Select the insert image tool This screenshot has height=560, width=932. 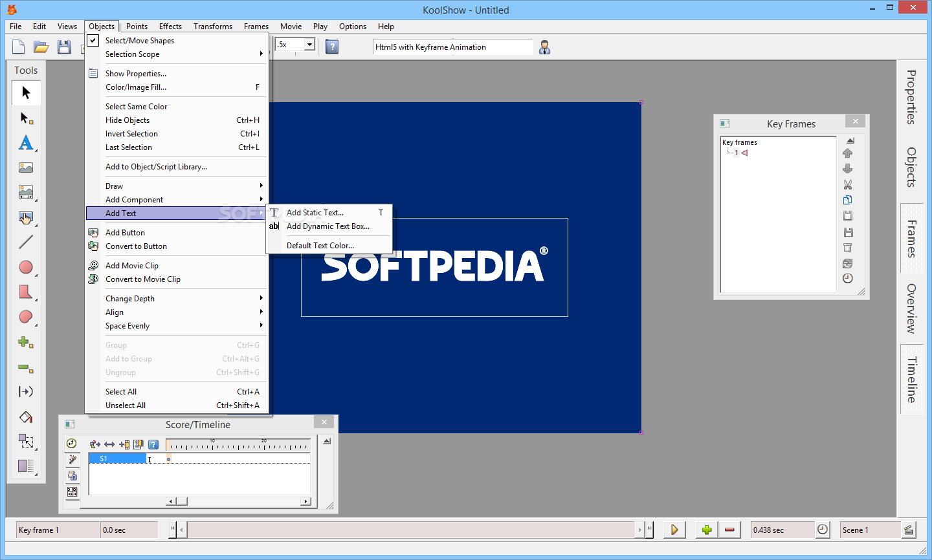(26, 167)
